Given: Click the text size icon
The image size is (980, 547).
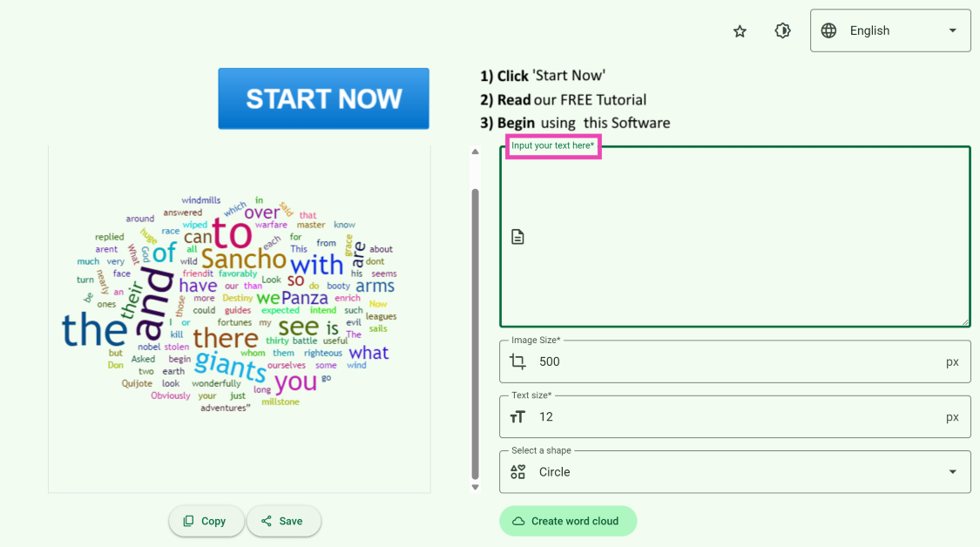Looking at the screenshot, I should point(517,417).
